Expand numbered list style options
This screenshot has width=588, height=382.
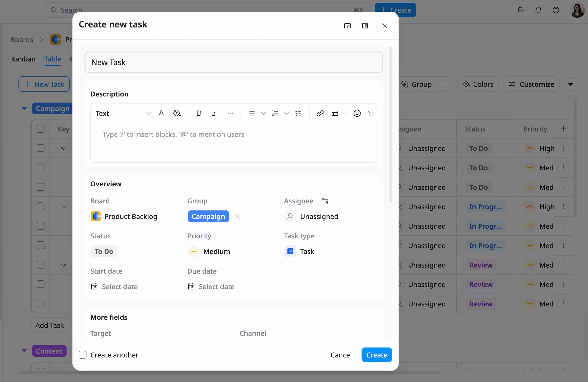tap(286, 113)
